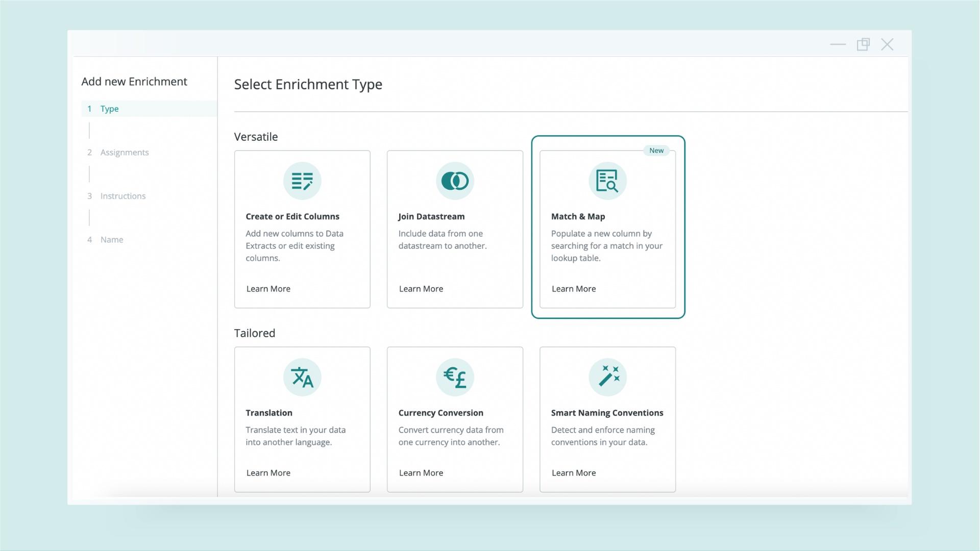Screen dimensions: 980x551
Task: Go to the Assignments step
Action: 124,153
